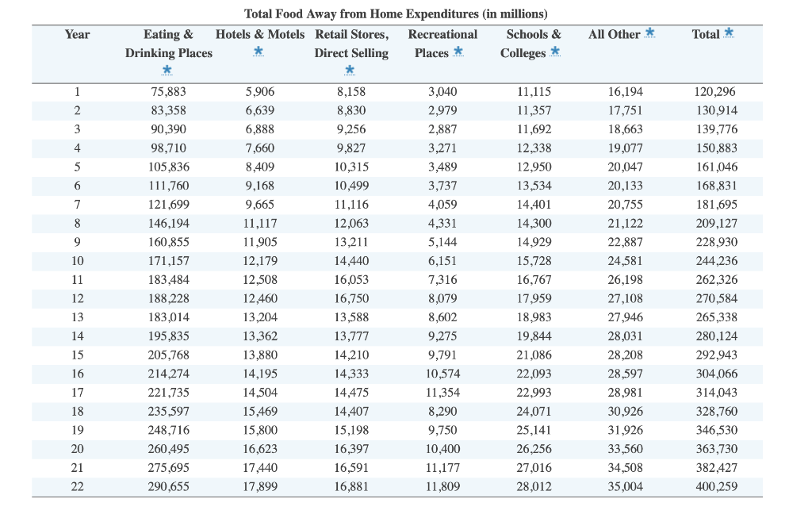
Task: Select the row number 13 in Year column
Action: click(77, 317)
